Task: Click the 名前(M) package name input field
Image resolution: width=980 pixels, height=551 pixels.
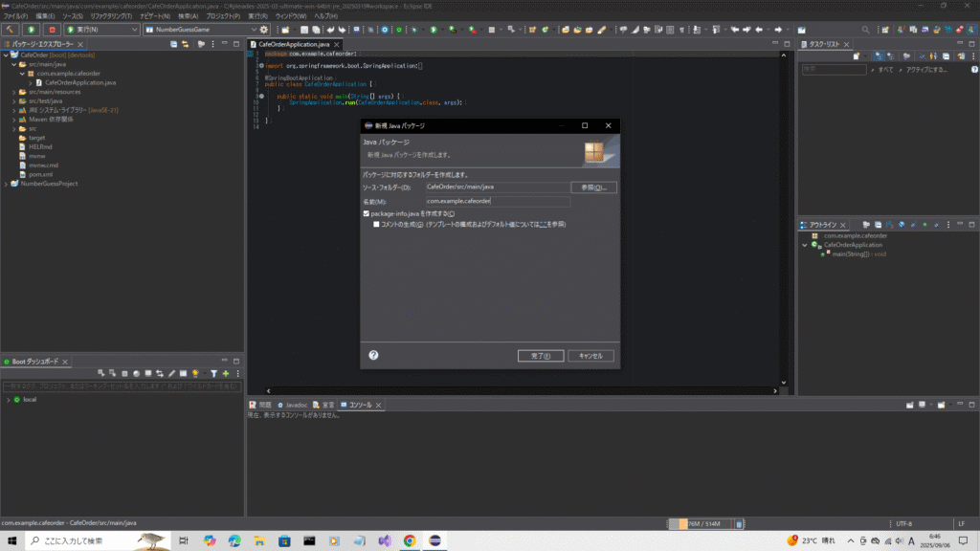Action: 497,201
